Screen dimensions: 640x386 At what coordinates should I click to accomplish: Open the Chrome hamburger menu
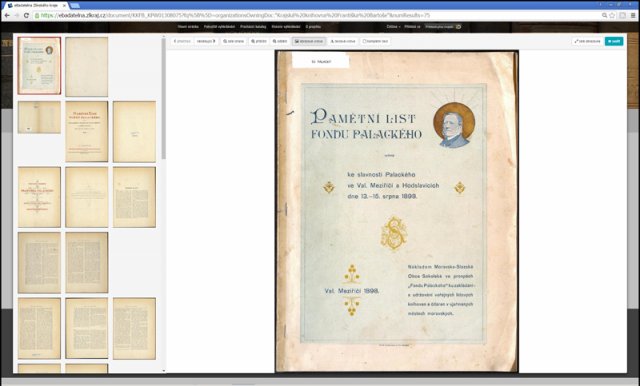click(633, 16)
